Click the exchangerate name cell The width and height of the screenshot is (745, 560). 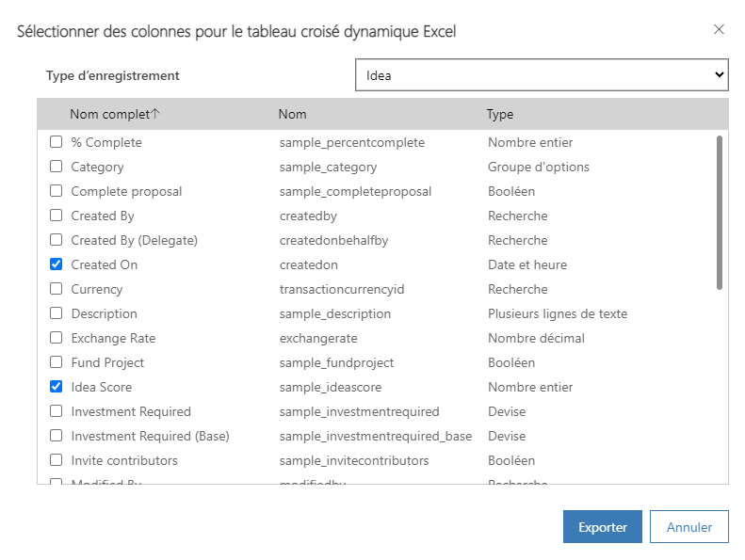point(318,338)
